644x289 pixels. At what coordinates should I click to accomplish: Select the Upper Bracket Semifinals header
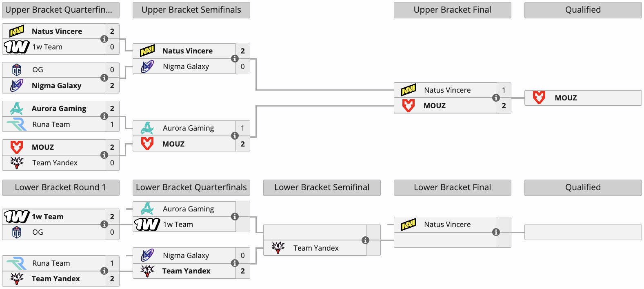point(191,10)
